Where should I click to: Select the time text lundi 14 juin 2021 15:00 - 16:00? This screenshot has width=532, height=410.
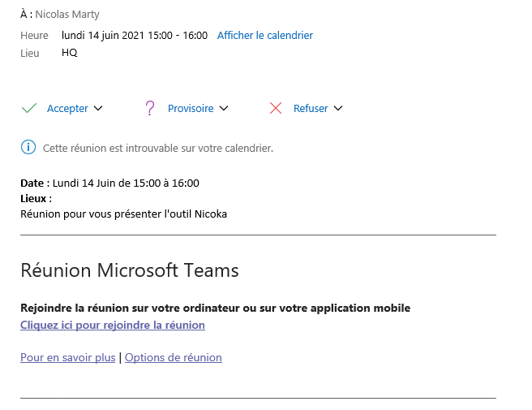[x=135, y=36]
